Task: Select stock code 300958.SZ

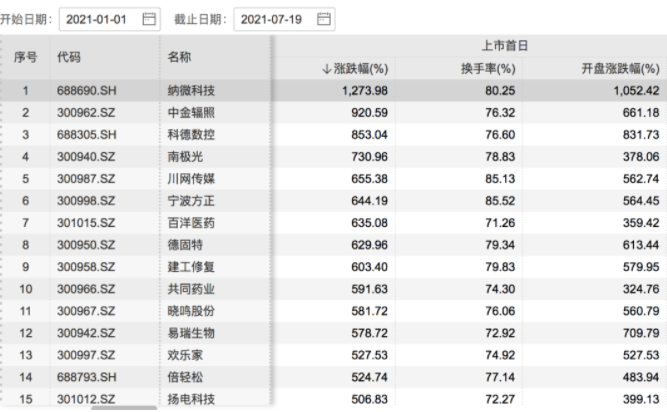Action: pyautogui.click(x=86, y=267)
